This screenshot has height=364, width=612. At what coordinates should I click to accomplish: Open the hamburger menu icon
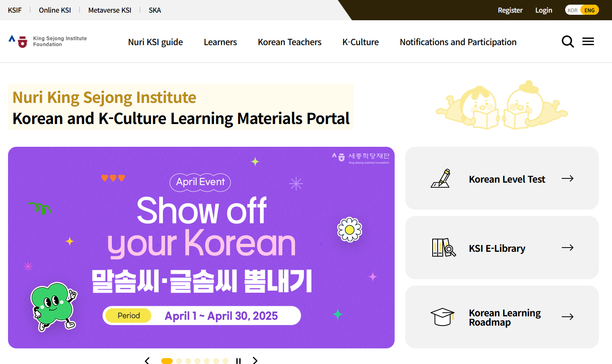[x=588, y=41]
